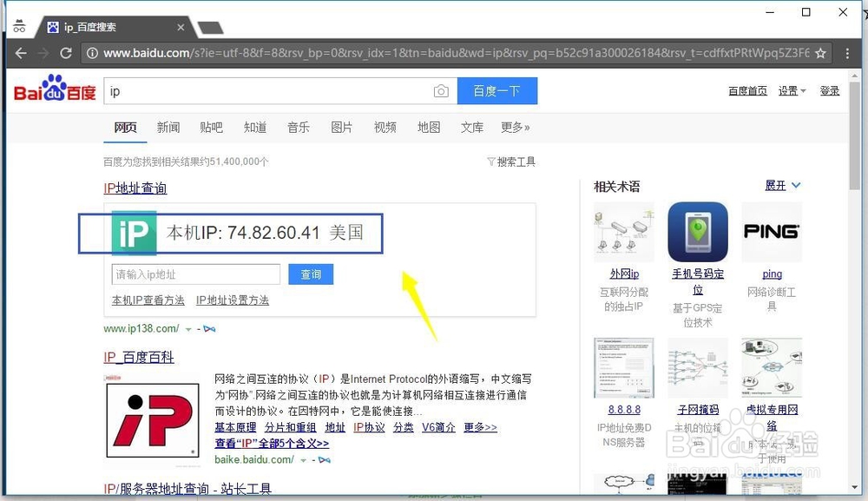Click the 登录 login link

830,91
